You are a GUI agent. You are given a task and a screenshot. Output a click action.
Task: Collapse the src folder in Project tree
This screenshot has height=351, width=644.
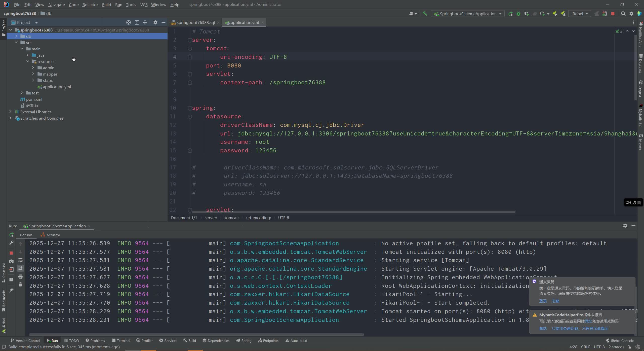16,43
